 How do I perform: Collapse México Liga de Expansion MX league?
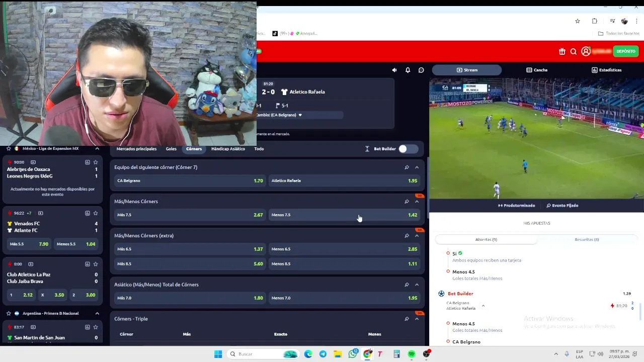(x=97, y=149)
